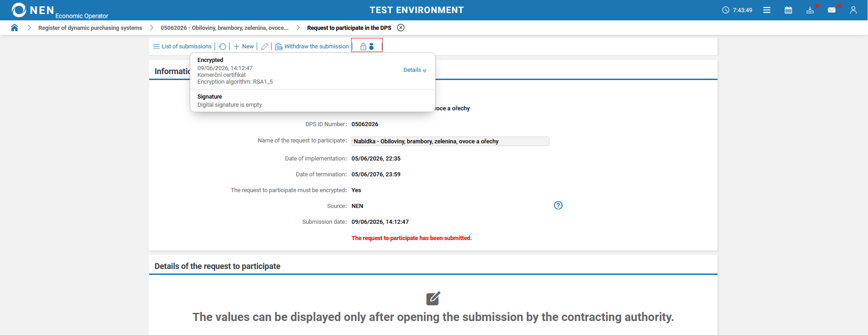Click the DPS ID Number value 05062026
This screenshot has height=335, width=868.
(x=365, y=124)
